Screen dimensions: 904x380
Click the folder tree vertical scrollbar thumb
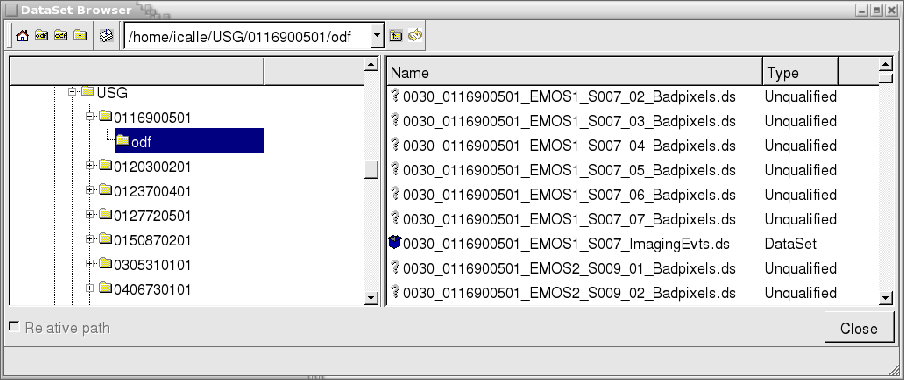click(x=371, y=170)
